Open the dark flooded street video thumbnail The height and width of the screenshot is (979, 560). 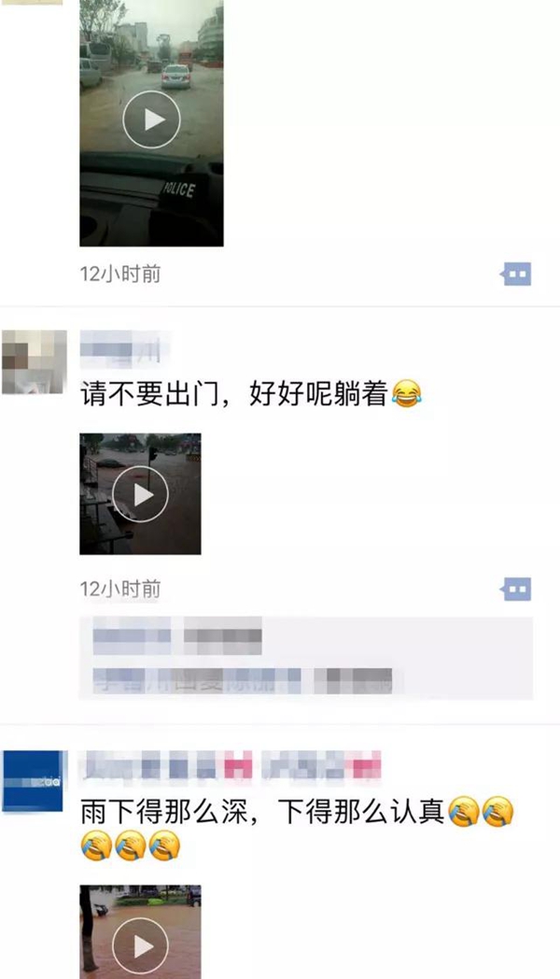pyautogui.click(x=140, y=494)
